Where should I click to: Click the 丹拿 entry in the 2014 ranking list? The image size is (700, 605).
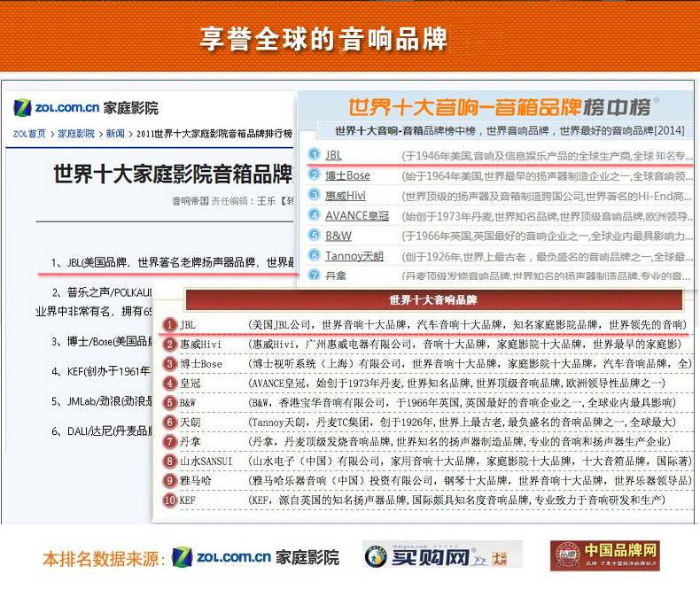[x=336, y=275]
